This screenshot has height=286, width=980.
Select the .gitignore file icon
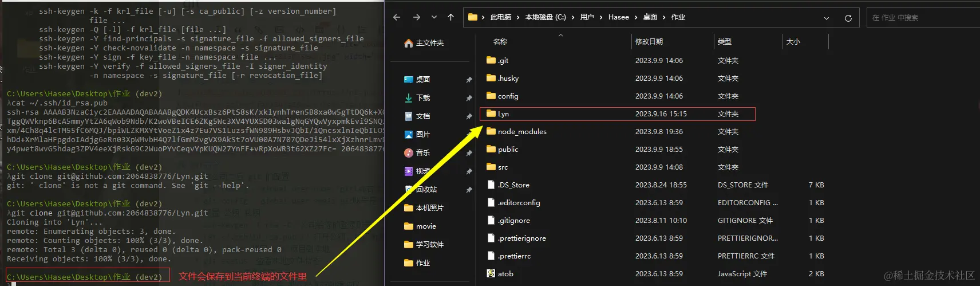tap(491, 220)
